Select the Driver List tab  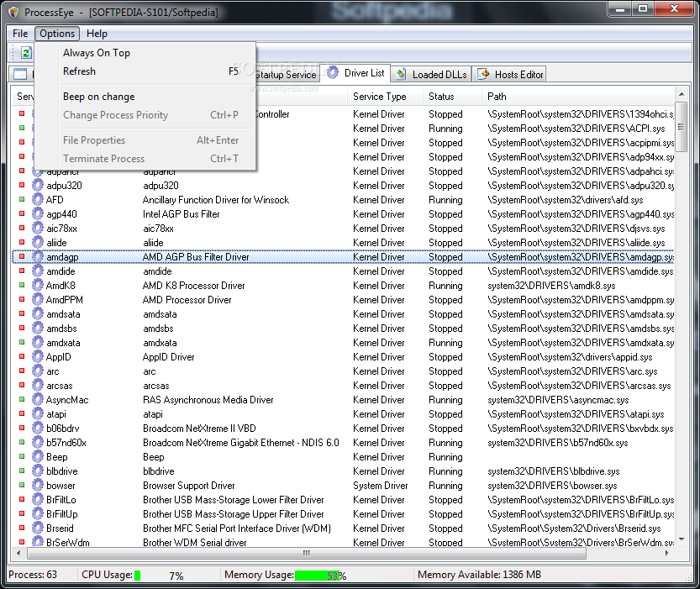coord(355,73)
